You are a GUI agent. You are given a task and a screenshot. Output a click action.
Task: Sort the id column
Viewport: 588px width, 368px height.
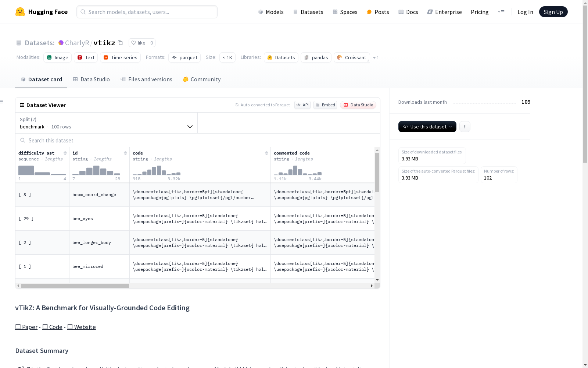pos(125,153)
